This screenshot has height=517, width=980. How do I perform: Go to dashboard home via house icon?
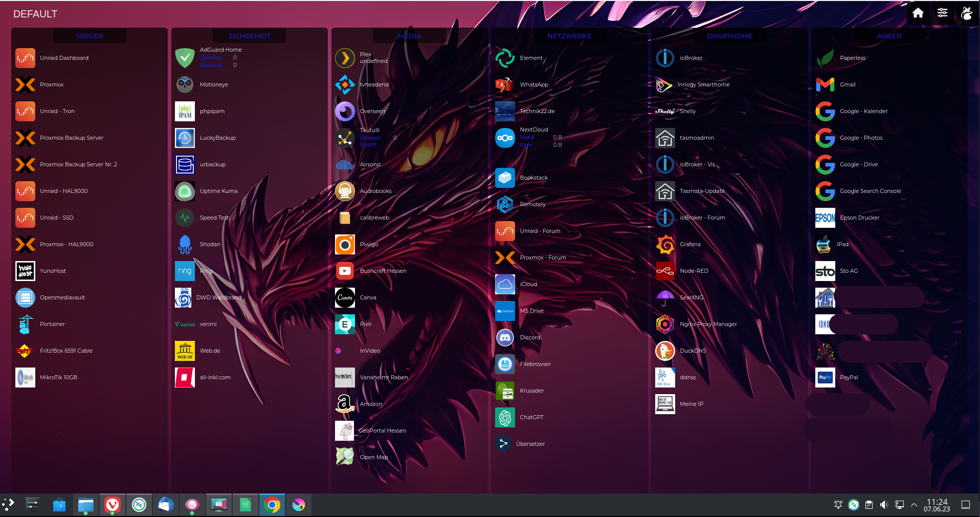pos(918,13)
